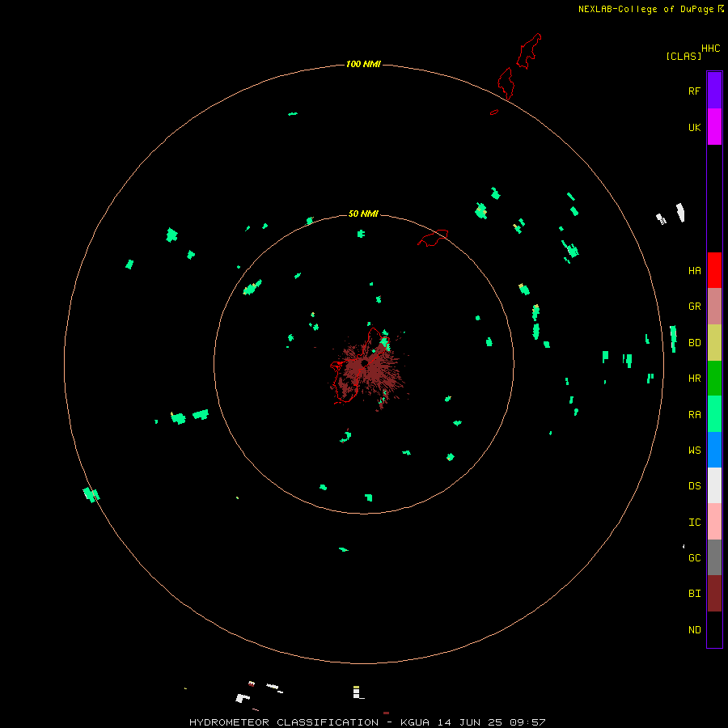Click the small red island outline on 50 NMI ring
The width and height of the screenshot is (728, 728).
(x=434, y=238)
